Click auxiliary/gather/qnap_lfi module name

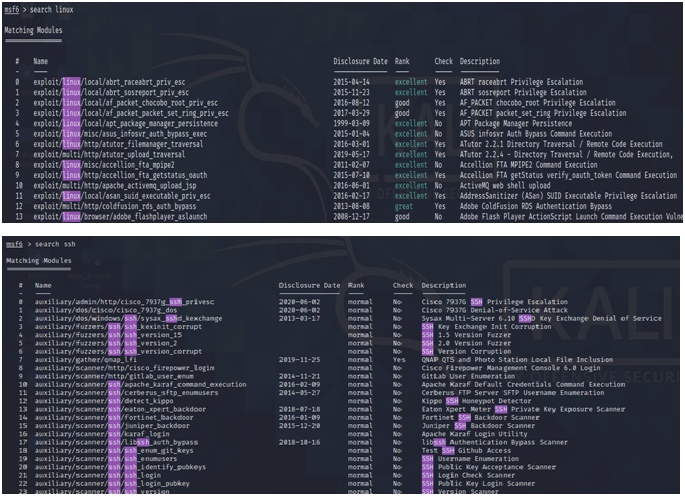(x=86, y=360)
